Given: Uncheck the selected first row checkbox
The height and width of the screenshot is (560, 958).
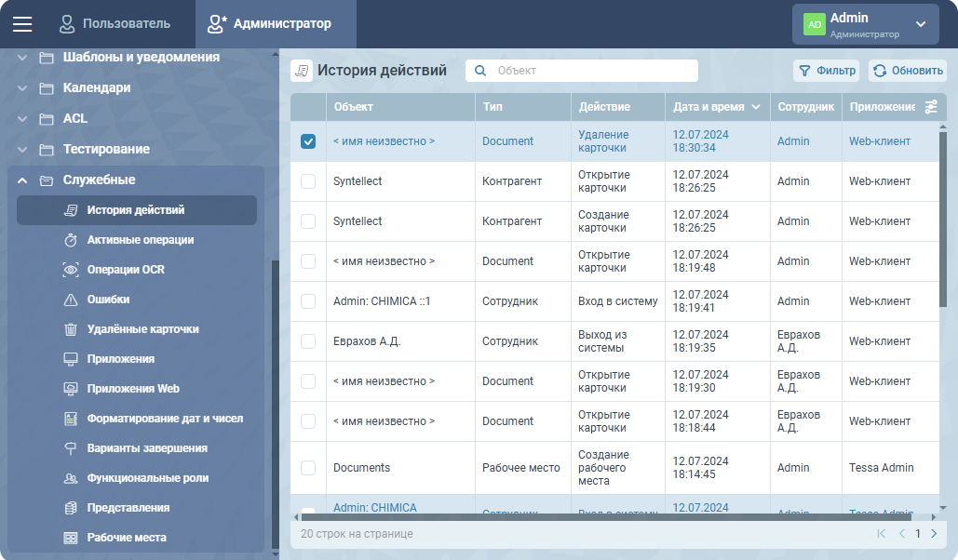Looking at the screenshot, I should [308, 141].
